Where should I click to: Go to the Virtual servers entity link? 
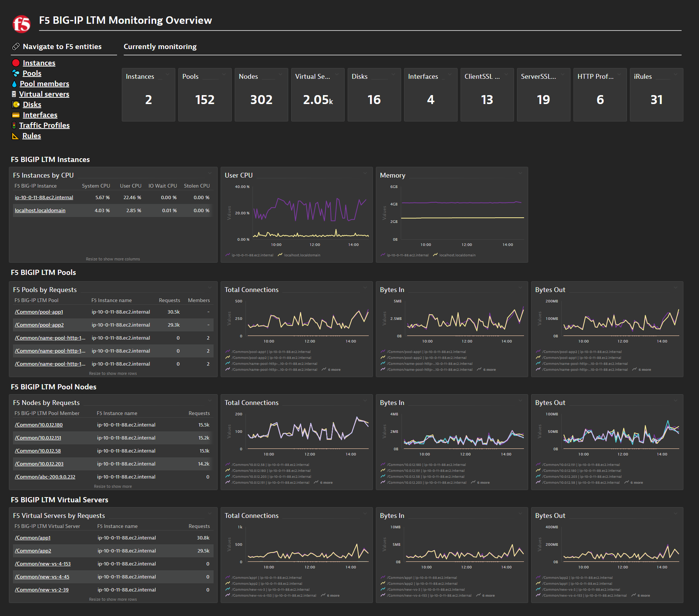point(44,94)
